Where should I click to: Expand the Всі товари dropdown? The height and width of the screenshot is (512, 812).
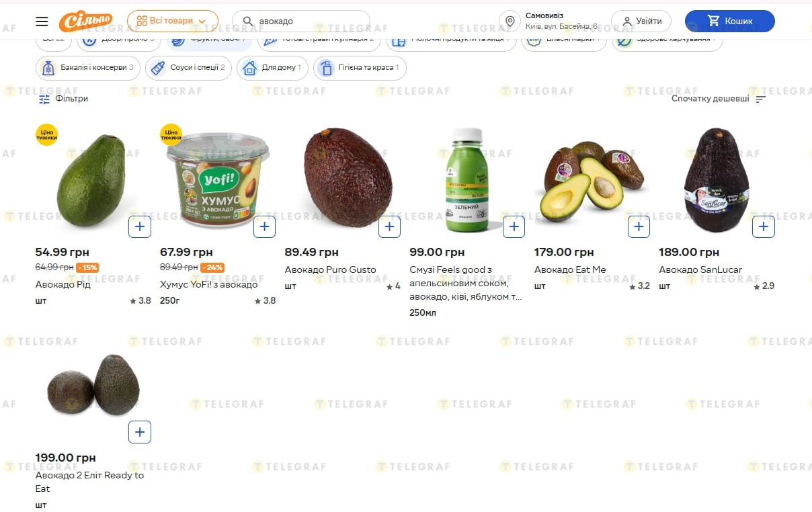(172, 21)
